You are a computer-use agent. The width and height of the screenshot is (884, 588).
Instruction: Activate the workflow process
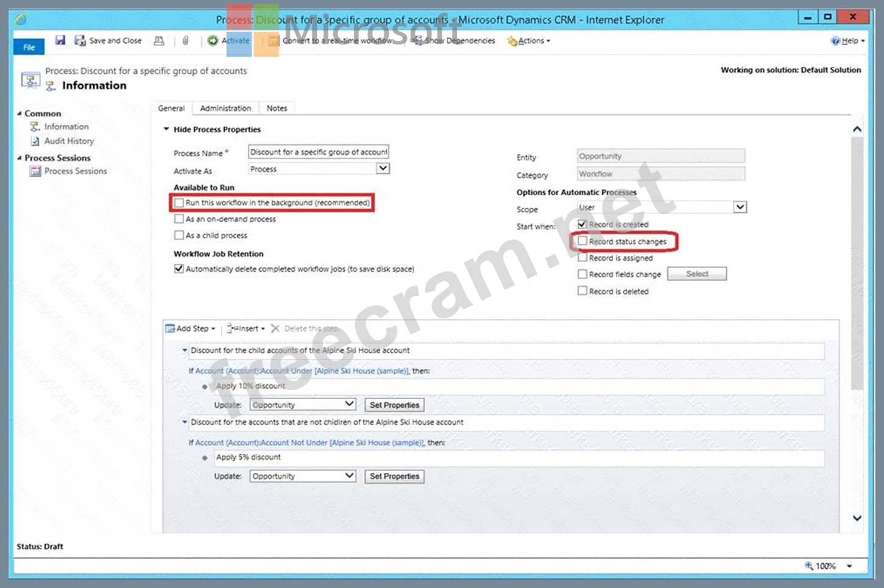228,40
